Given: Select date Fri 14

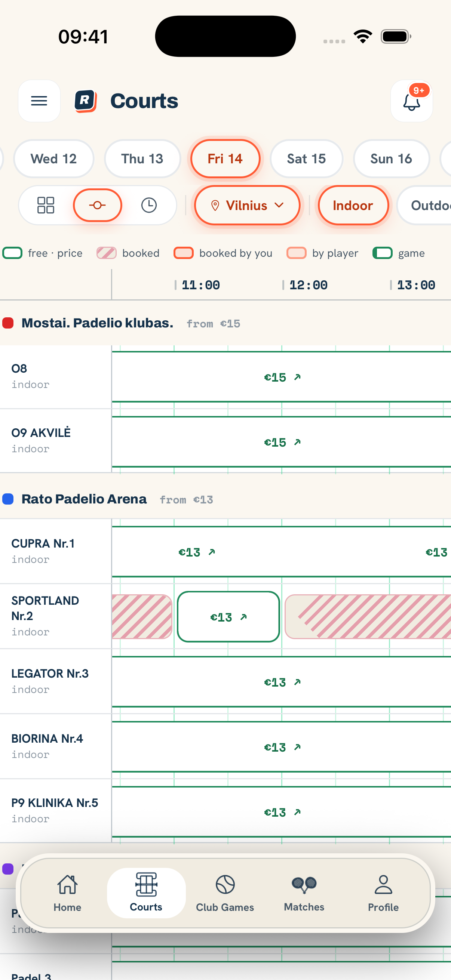Looking at the screenshot, I should pos(225,158).
